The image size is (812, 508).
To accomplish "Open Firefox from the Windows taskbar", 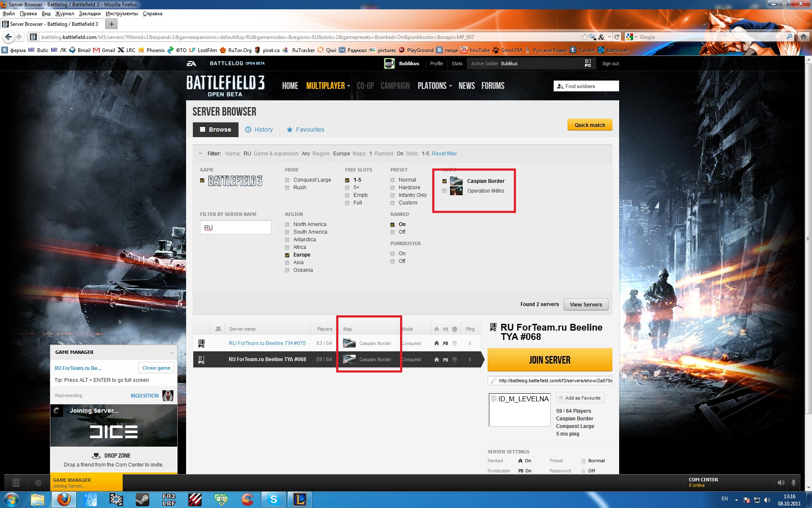I will click(64, 500).
